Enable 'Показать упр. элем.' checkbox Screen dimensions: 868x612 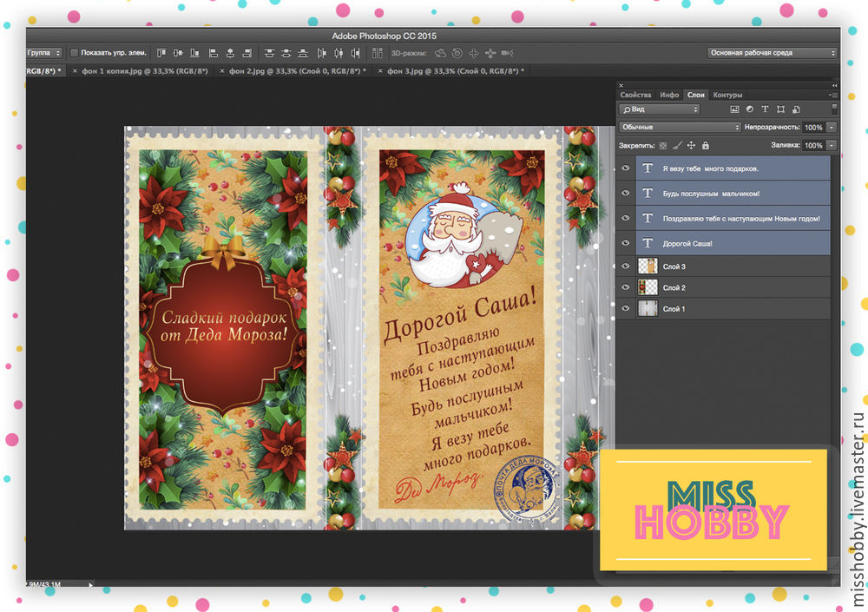coord(75,53)
